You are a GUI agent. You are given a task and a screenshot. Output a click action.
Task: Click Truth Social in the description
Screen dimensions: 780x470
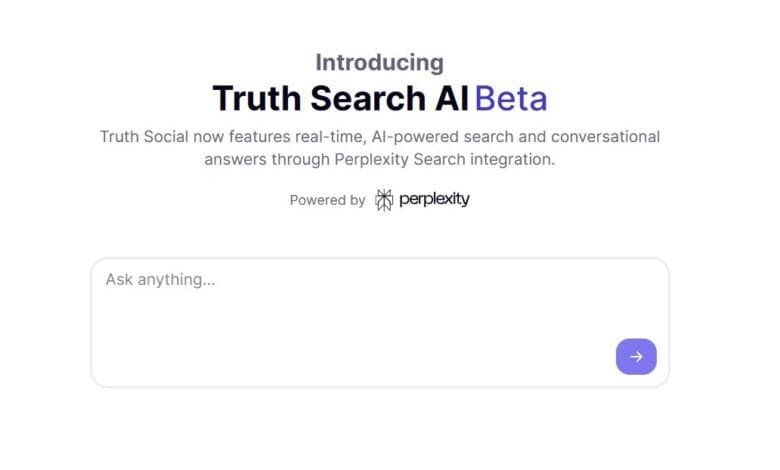148,136
